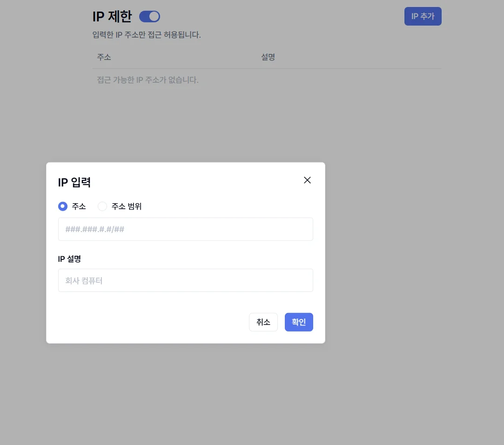Click the 설명 column header

pyautogui.click(x=268, y=57)
